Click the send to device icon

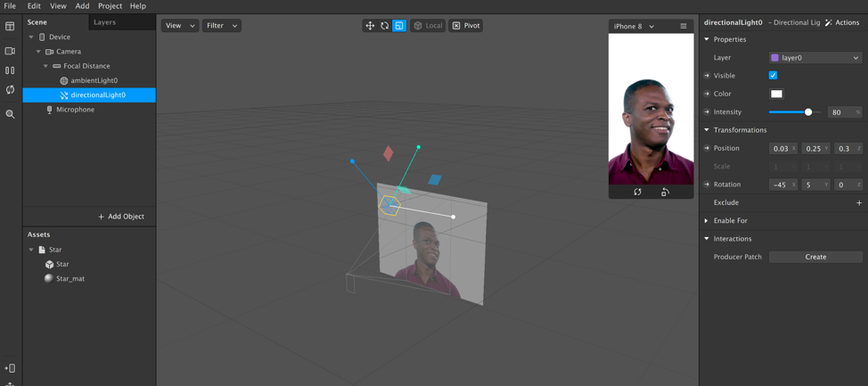pyautogui.click(x=10, y=368)
